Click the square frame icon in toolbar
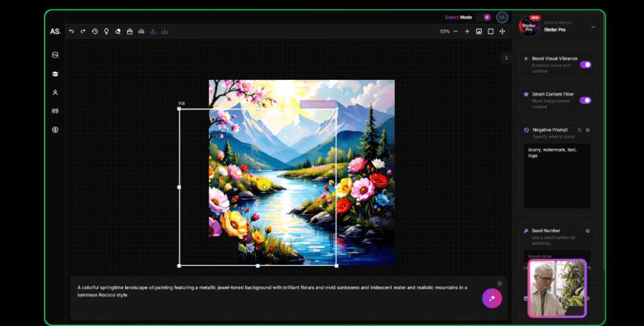 [491, 31]
